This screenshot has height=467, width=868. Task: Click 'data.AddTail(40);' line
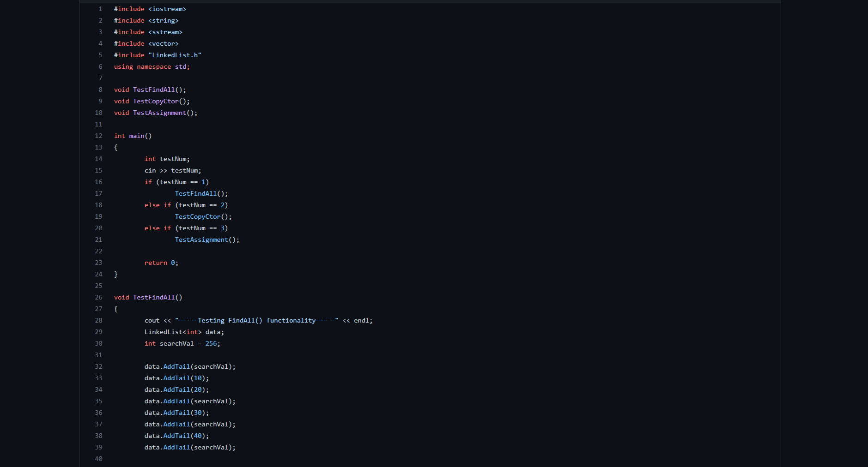tap(176, 436)
